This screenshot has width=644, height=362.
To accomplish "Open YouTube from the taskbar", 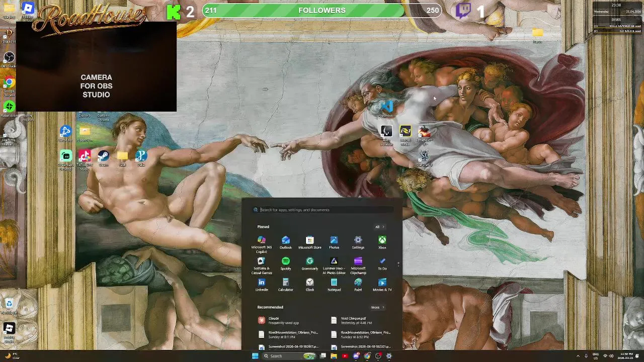I will click(345, 356).
